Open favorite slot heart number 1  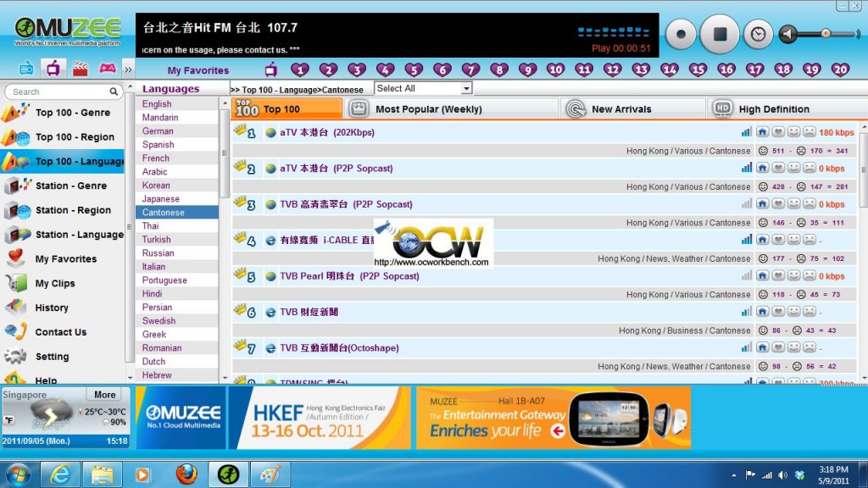(299, 69)
